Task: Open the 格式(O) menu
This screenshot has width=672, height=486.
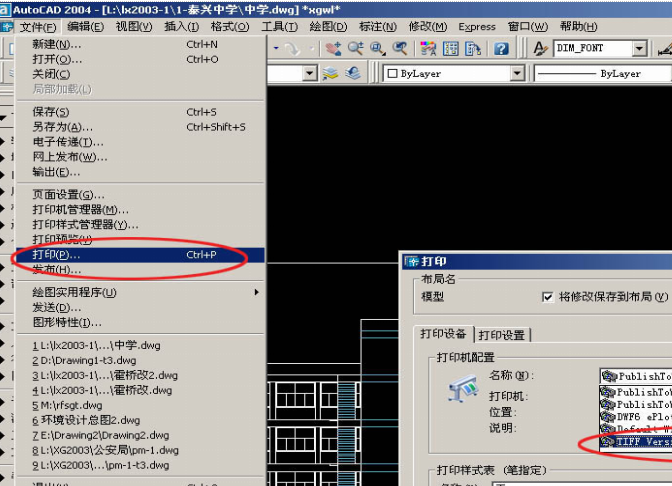Action: click(x=230, y=27)
